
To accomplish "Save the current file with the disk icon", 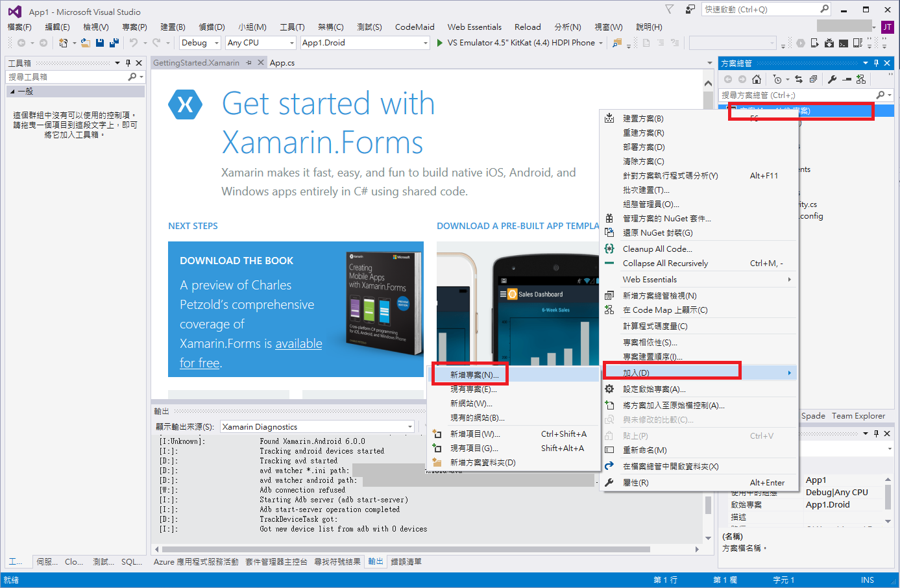I will coord(100,43).
